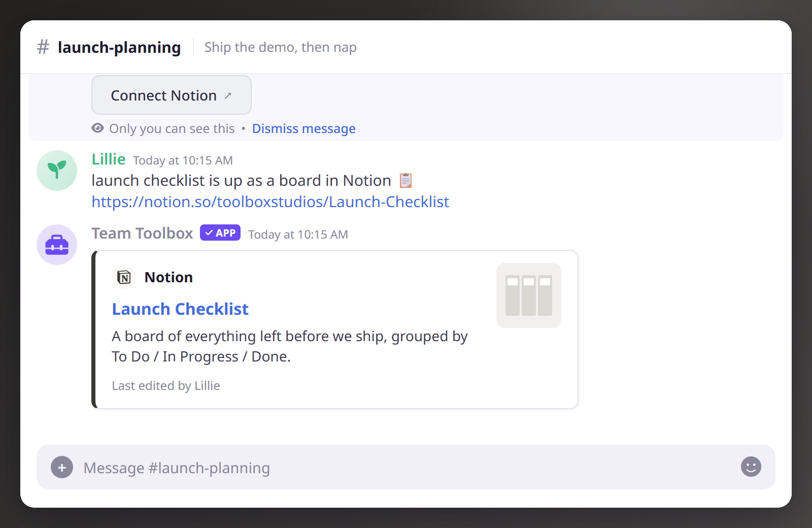This screenshot has height=528, width=812.
Task: Open the Launch Checklist title link
Action: click(180, 309)
